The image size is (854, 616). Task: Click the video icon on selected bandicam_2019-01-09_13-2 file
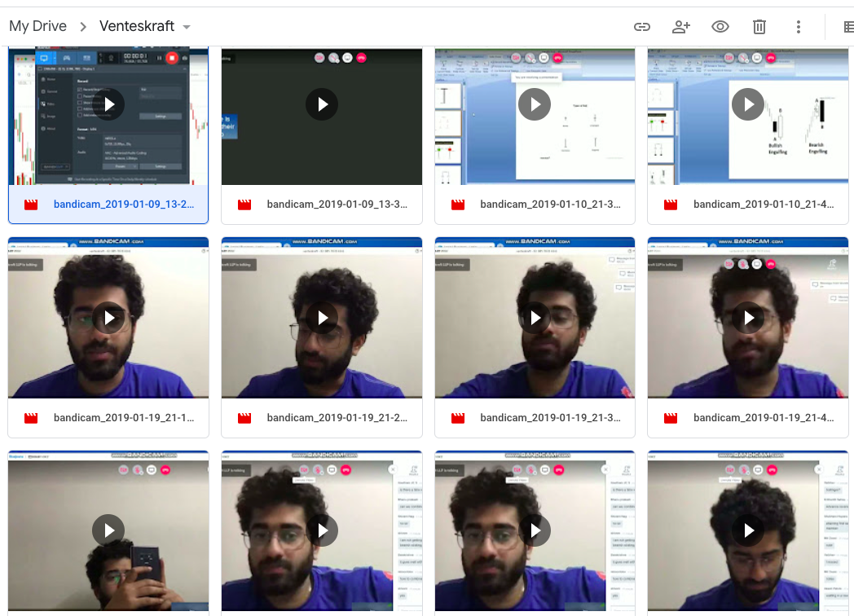pyautogui.click(x=31, y=205)
